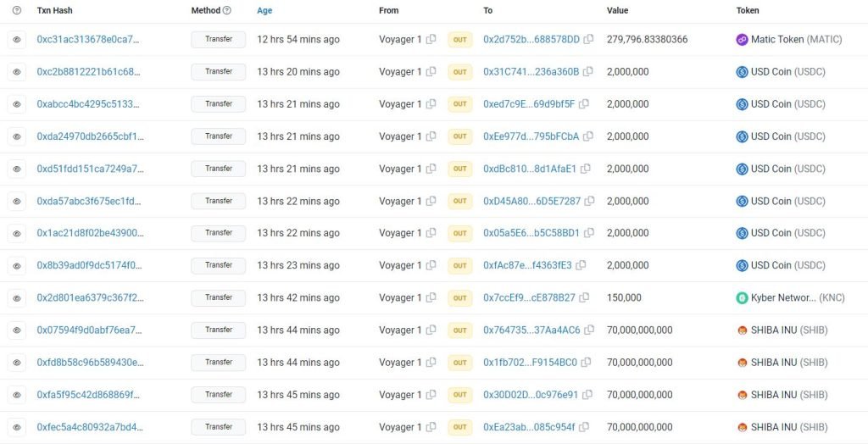
Task: Copy Voyager 1 address in 0xfec5a4c80932a7bd4 row
Action: click(x=431, y=427)
